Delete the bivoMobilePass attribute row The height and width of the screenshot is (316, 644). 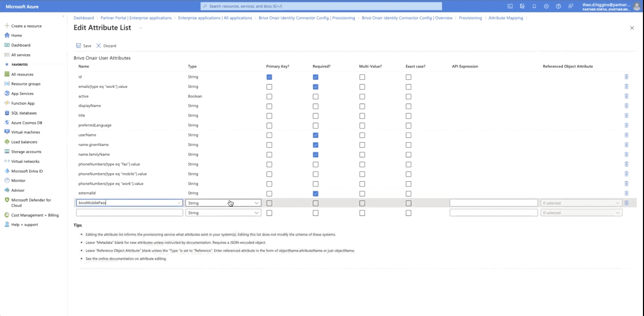626,203
